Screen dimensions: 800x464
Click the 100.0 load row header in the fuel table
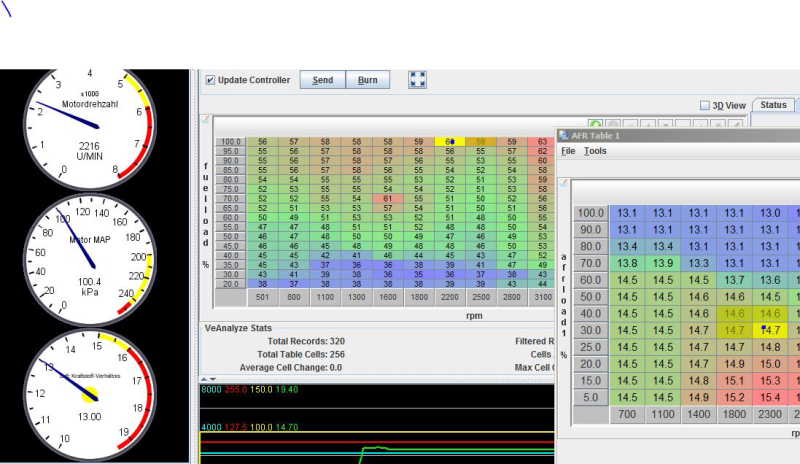[231, 142]
